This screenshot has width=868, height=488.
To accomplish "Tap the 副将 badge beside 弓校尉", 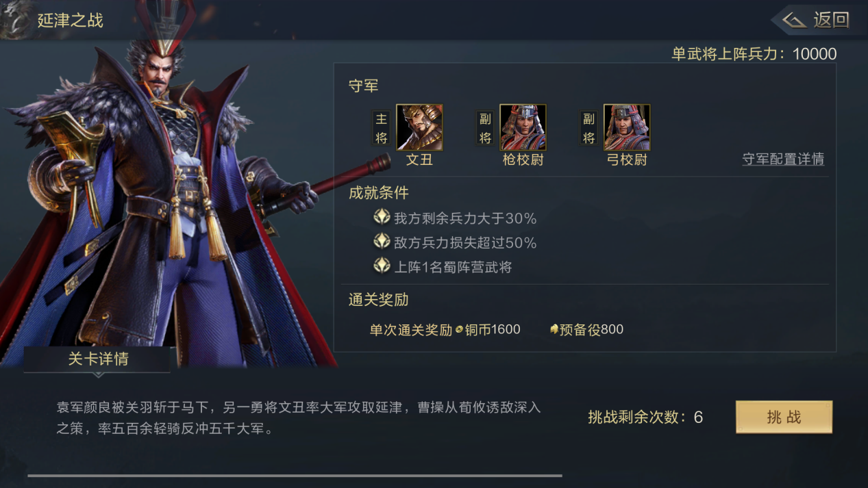I will coord(588,128).
